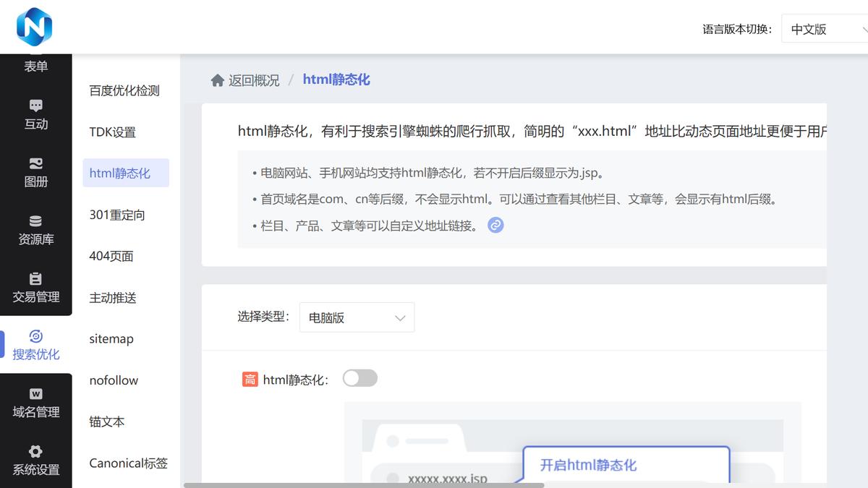The image size is (868, 488).
Task: Open the 图册 gallery sidebar icon
Action: tap(36, 163)
